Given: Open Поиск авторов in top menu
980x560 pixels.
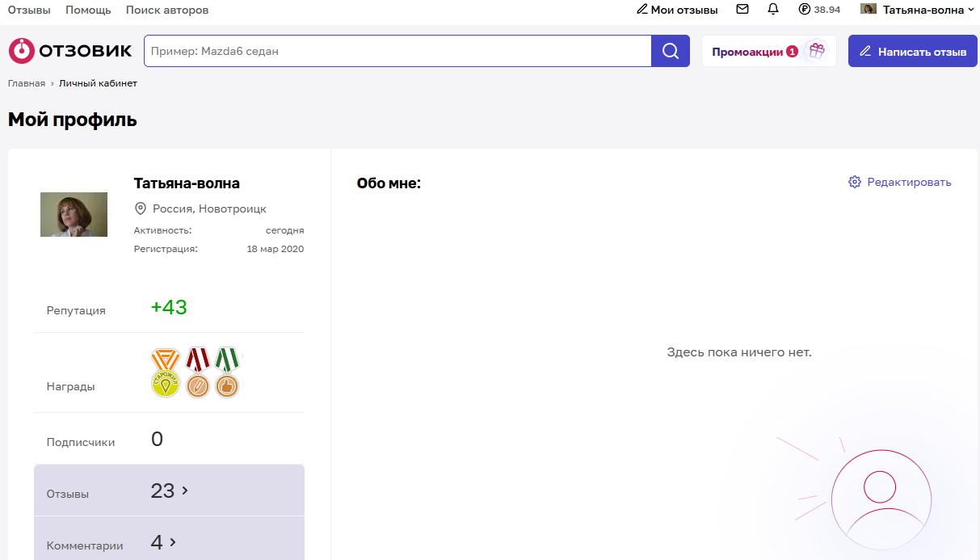Looking at the screenshot, I should click(x=167, y=10).
